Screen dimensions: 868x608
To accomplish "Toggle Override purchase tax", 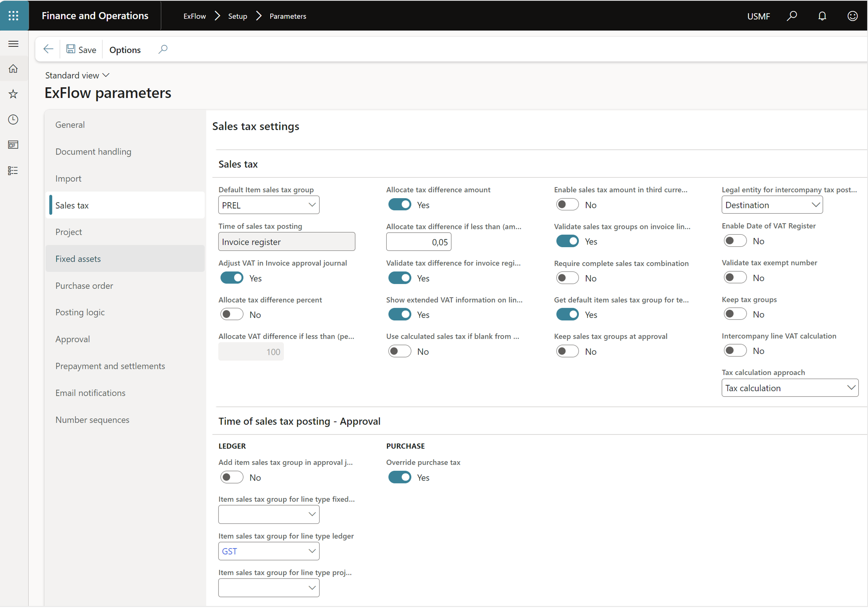I will pyautogui.click(x=399, y=477).
